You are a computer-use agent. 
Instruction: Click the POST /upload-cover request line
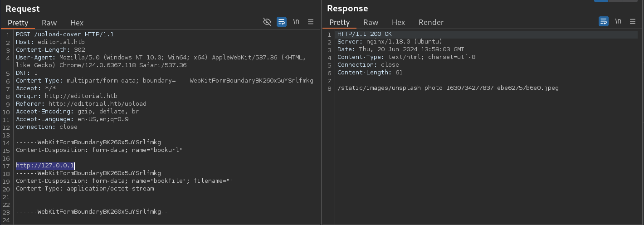pos(65,34)
